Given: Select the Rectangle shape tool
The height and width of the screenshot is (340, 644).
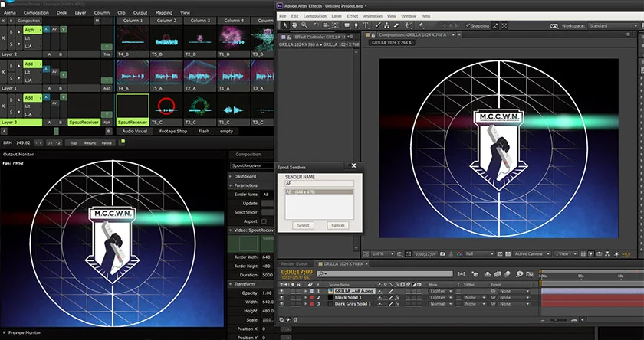Looking at the screenshot, I should [347, 25].
